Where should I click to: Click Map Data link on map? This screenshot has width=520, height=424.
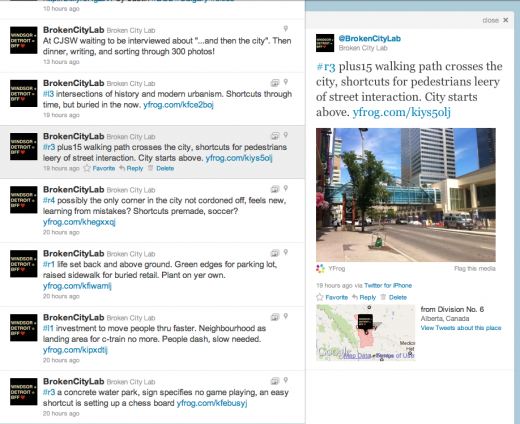(357, 356)
